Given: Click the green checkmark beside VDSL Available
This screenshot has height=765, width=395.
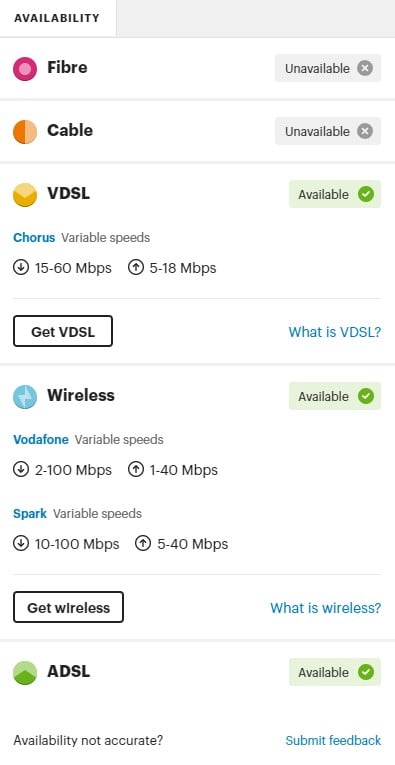Looking at the screenshot, I should (x=366, y=194).
